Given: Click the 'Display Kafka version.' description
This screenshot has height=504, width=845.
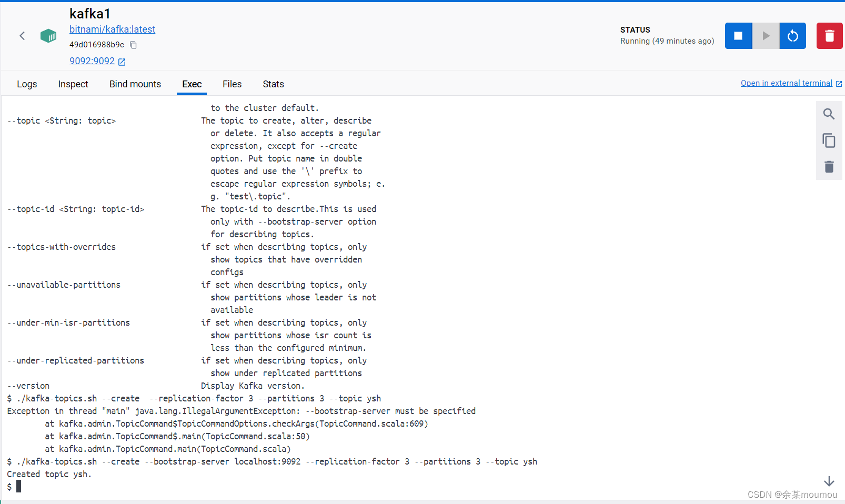Looking at the screenshot, I should (x=253, y=386).
